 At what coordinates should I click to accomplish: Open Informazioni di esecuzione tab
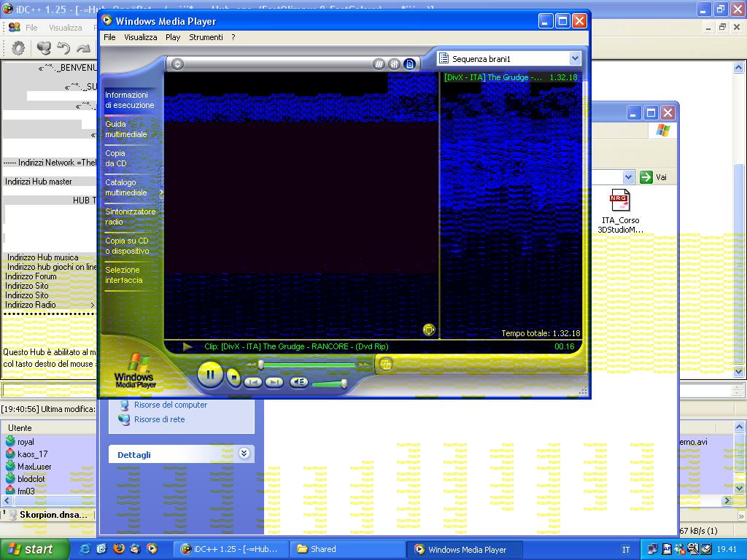pyautogui.click(x=130, y=100)
